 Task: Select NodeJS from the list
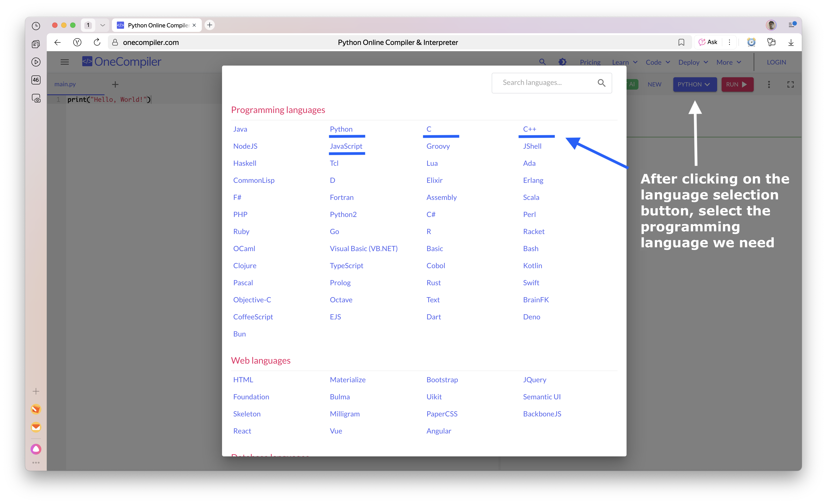pos(245,146)
